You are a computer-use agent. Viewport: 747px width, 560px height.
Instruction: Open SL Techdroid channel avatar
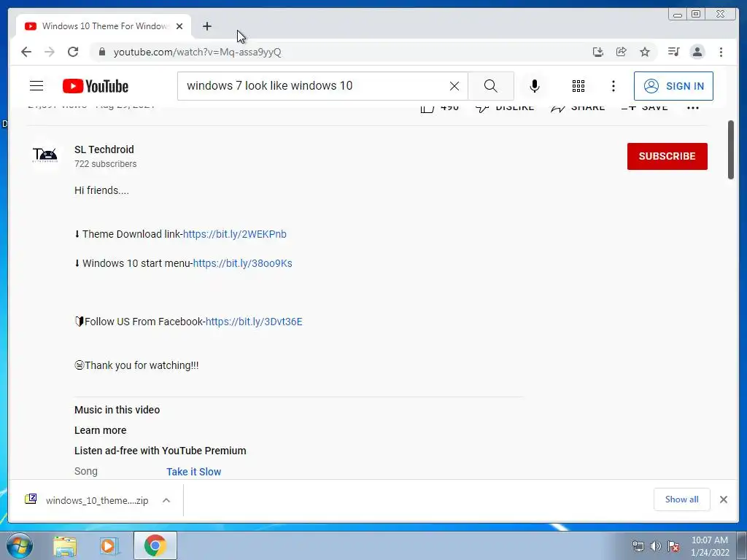point(45,155)
